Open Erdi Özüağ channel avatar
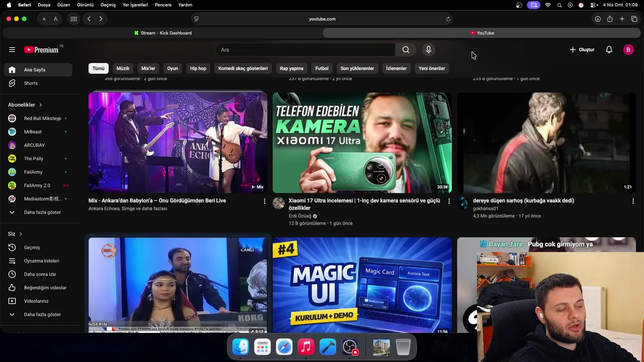Viewport: 644px width, 362px height. click(279, 203)
